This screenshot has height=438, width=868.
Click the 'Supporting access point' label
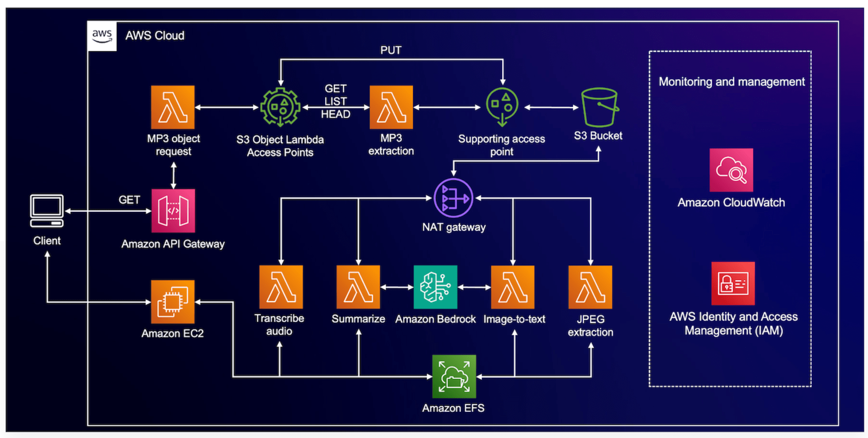pos(502,145)
